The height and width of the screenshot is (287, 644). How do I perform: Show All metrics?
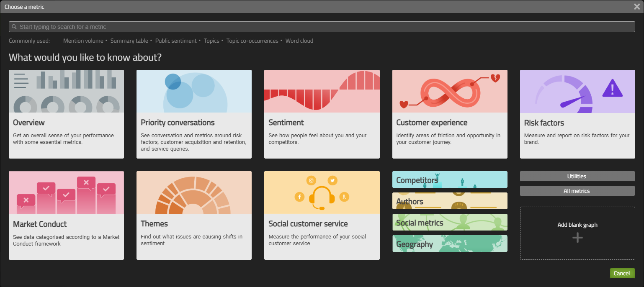tap(577, 191)
